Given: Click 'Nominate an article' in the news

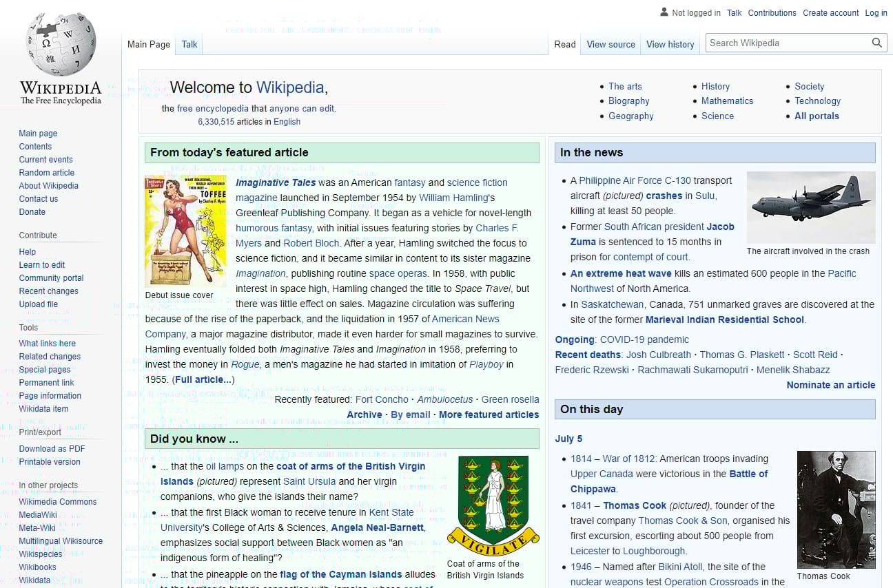Looking at the screenshot, I should coord(830,385).
